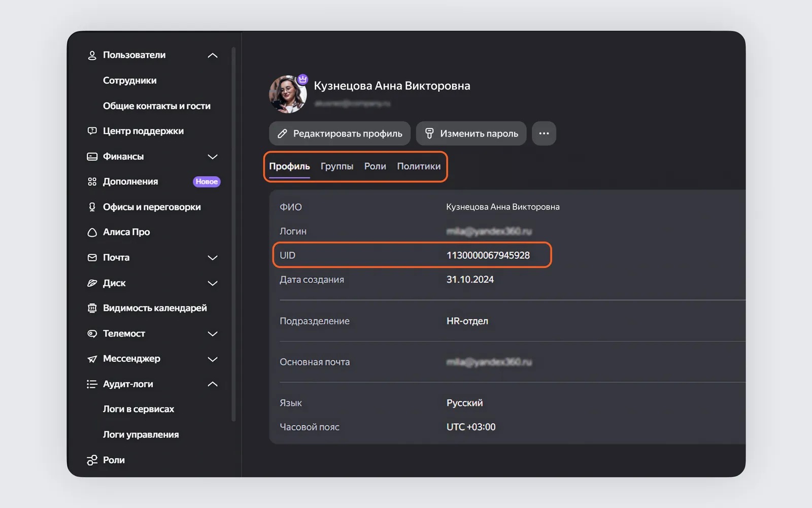This screenshot has height=508, width=812.
Task: Expand the Почта section chevron
Action: click(213, 258)
